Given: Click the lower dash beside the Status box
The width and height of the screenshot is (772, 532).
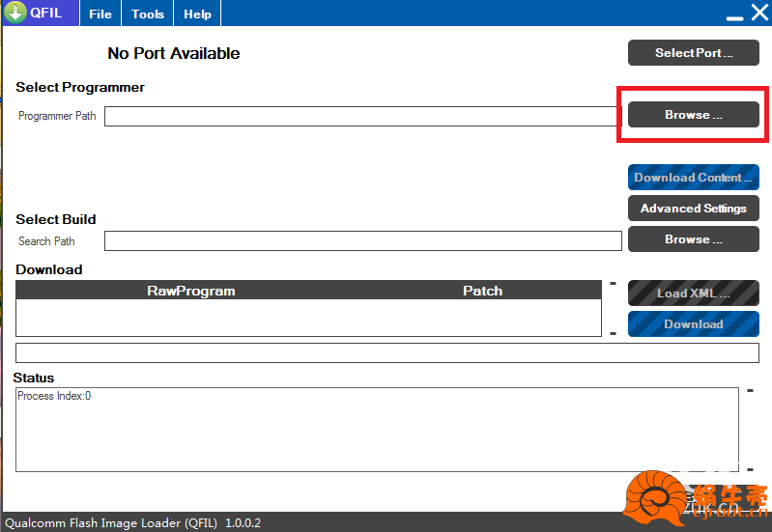Looking at the screenshot, I should (750, 469).
